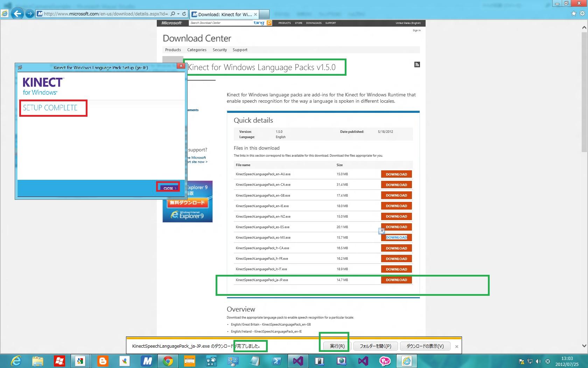Open the blue M icon on the taskbar
Image resolution: width=588 pixels, height=368 pixels.
tap(146, 361)
